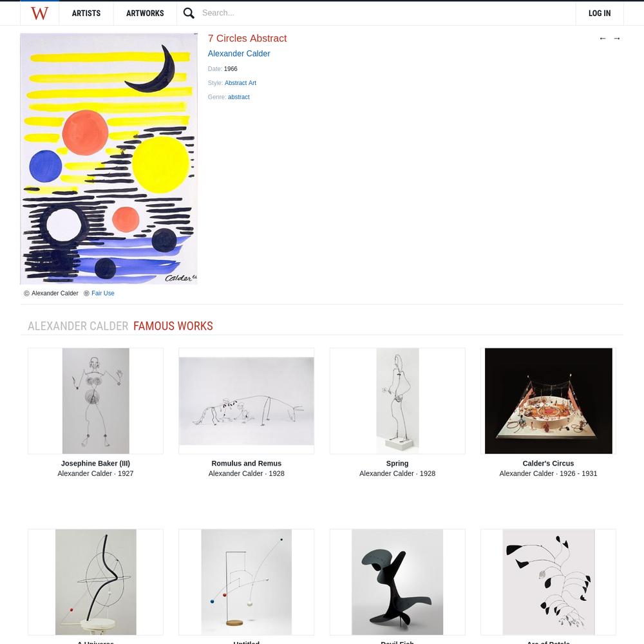Image resolution: width=644 pixels, height=644 pixels.
Task: Go to next artwork arrow
Action: point(616,38)
